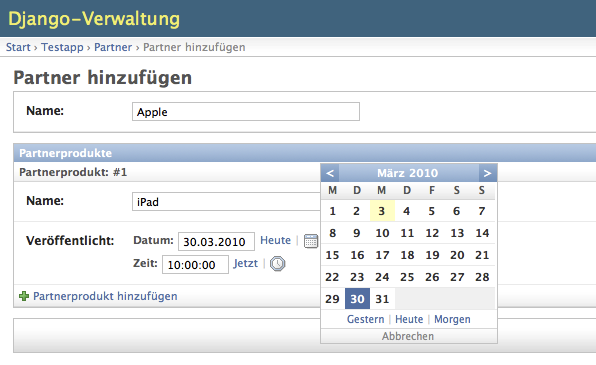Select highlighted day 3 in calendar
This screenshot has width=596, height=365.
pos(382,211)
